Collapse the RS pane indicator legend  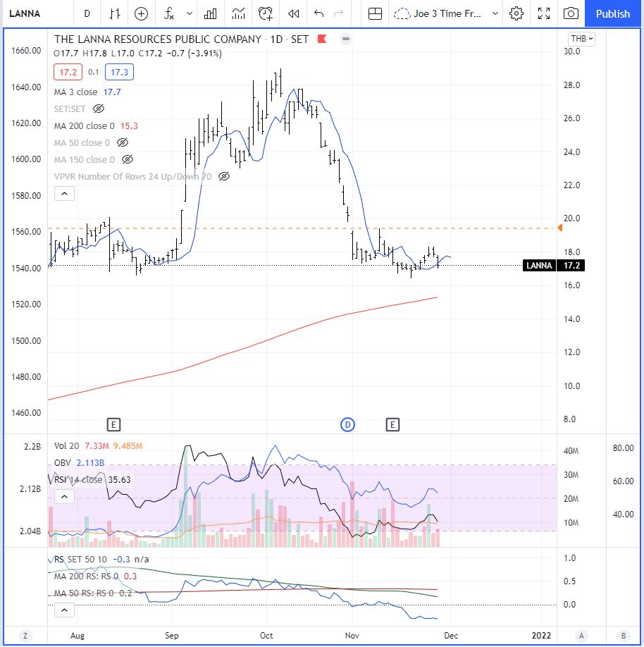coord(64,610)
